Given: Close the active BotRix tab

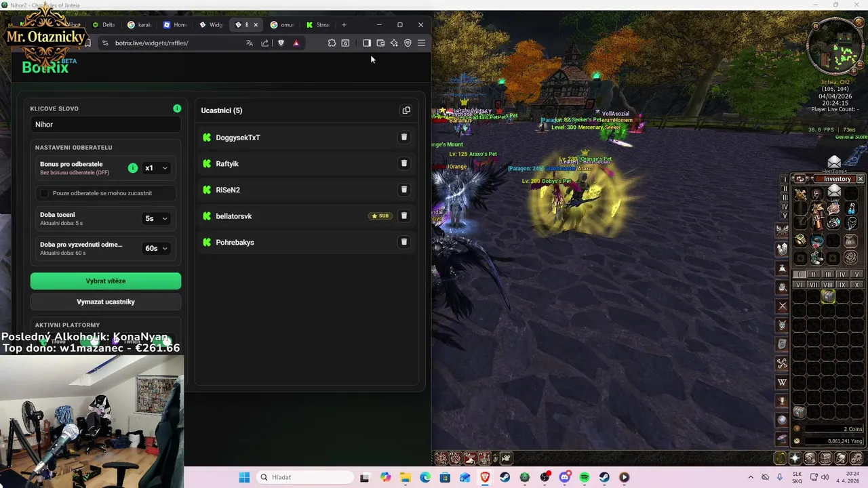Looking at the screenshot, I should click(256, 25).
